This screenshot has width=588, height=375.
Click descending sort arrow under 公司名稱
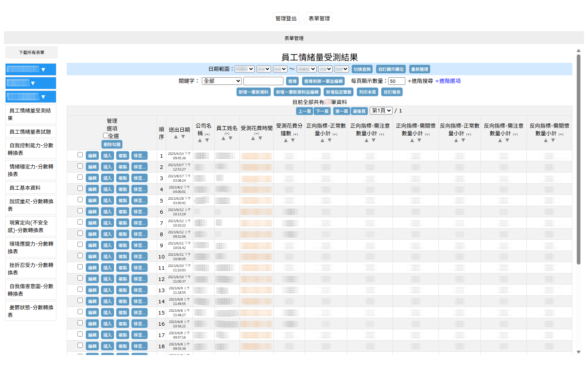[207, 140]
